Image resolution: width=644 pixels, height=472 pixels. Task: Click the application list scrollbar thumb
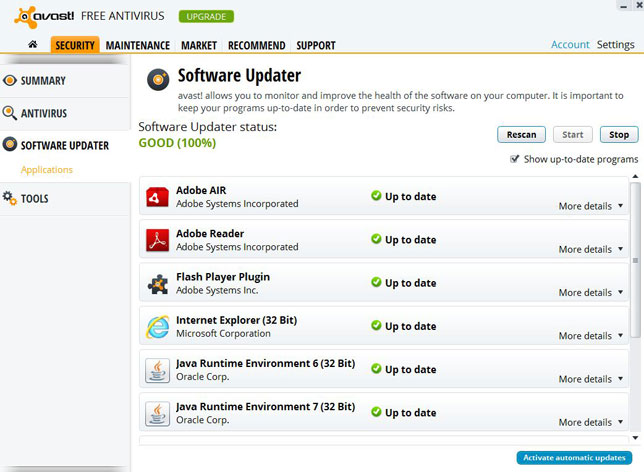[x=635, y=260]
